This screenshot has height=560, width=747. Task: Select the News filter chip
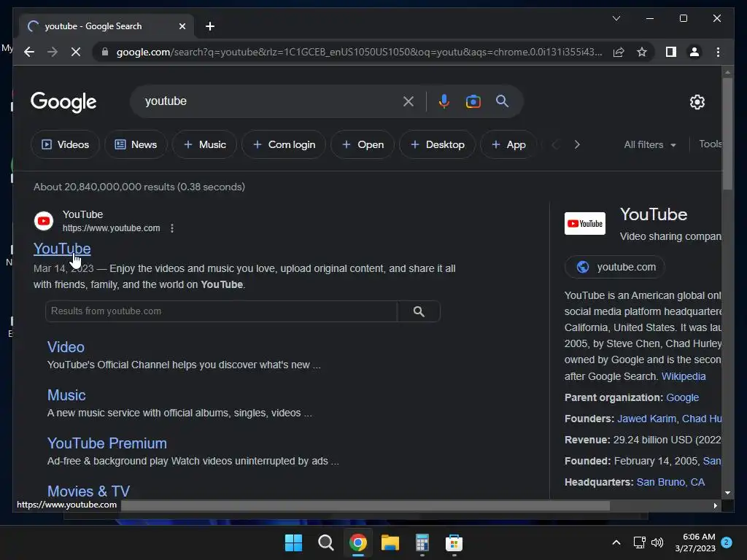(136, 144)
